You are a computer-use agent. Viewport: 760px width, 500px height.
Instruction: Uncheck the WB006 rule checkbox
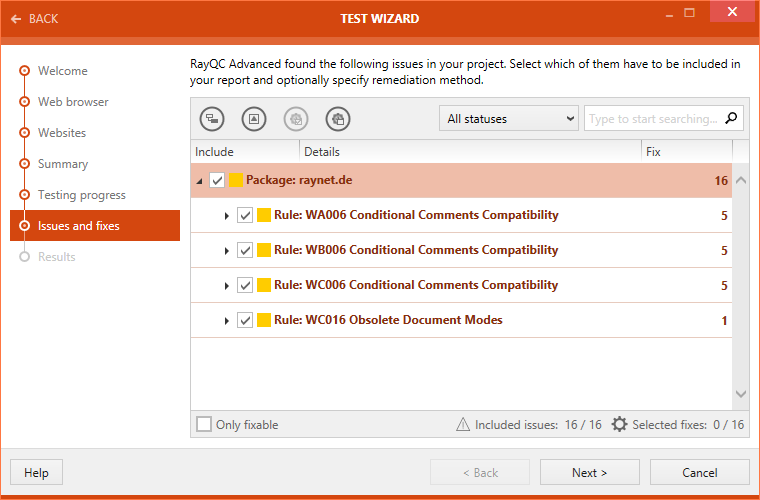[245, 250]
